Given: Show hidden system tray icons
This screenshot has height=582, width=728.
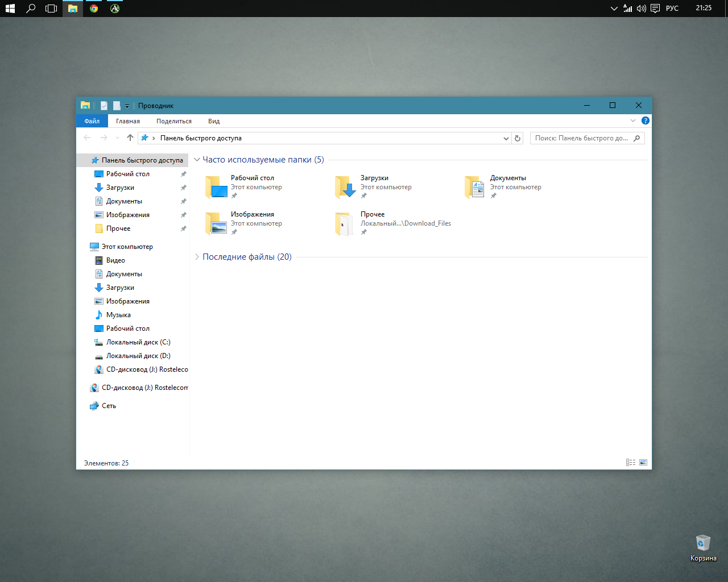Looking at the screenshot, I should [614, 9].
